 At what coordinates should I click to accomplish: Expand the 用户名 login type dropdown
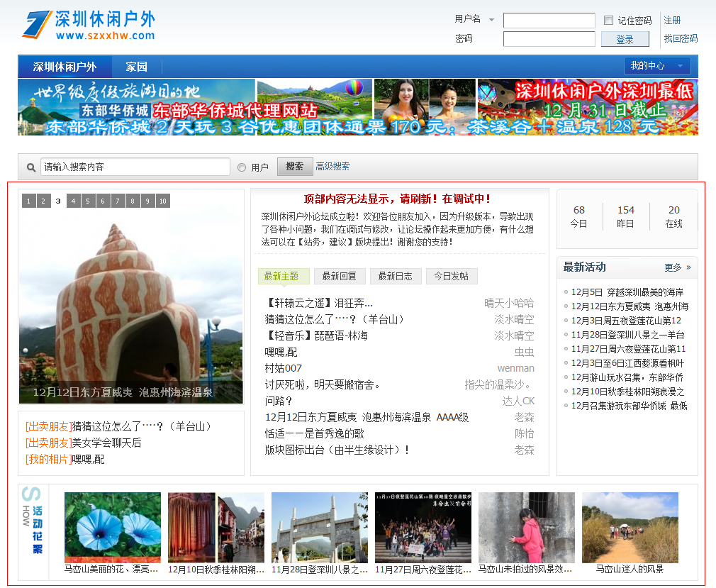(x=491, y=20)
